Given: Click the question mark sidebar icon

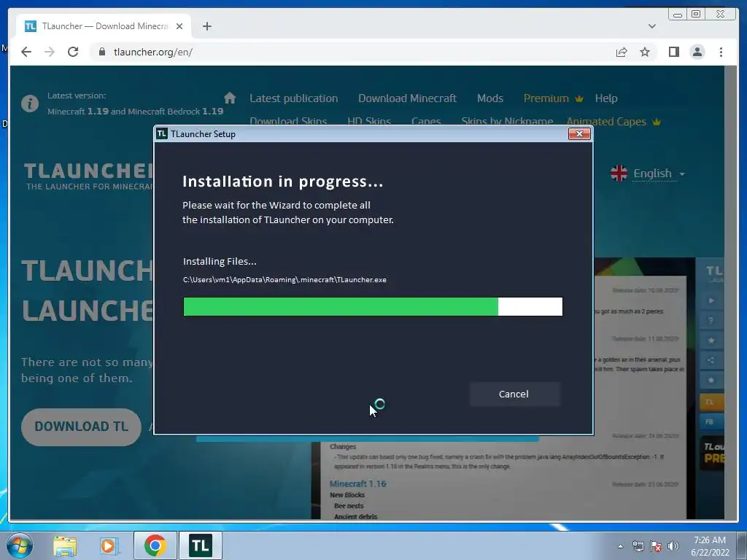Looking at the screenshot, I should pyautogui.click(x=711, y=321).
